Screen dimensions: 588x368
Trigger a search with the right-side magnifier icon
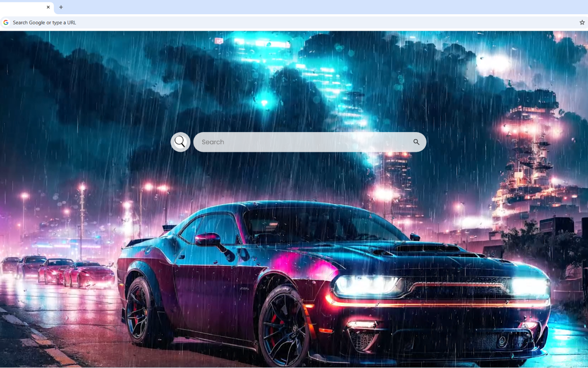(416, 142)
